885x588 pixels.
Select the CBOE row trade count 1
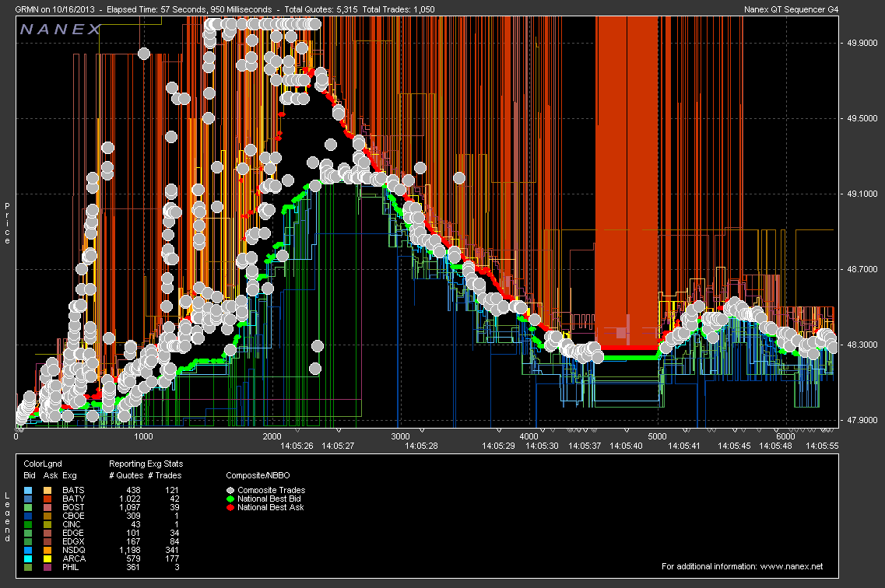pyautogui.click(x=177, y=516)
